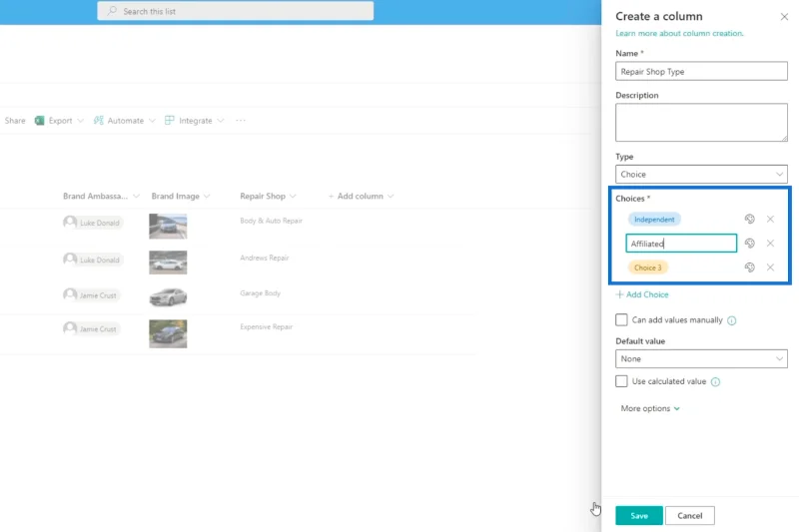Click the Excel Export icon
The width and height of the screenshot is (799, 532).
tap(39, 121)
